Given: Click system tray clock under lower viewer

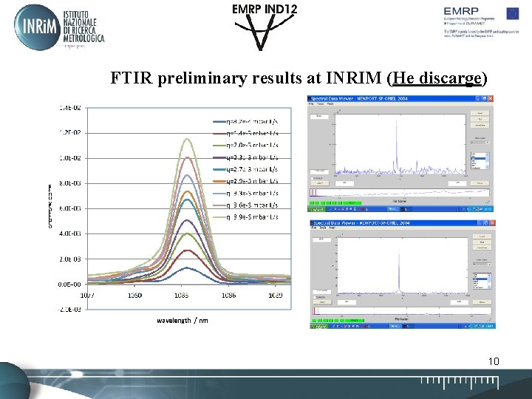Looking at the screenshot, I should pos(490,327).
